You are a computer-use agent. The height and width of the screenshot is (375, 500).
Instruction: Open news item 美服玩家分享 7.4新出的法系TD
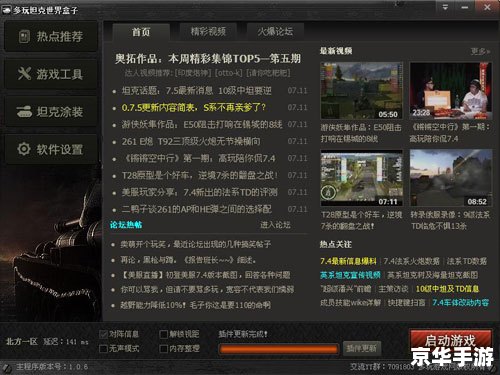199,192
